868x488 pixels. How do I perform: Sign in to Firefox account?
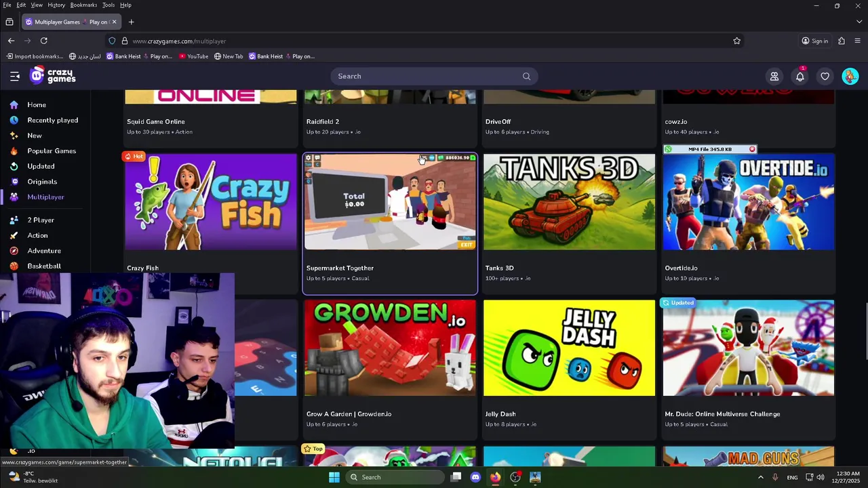815,41
